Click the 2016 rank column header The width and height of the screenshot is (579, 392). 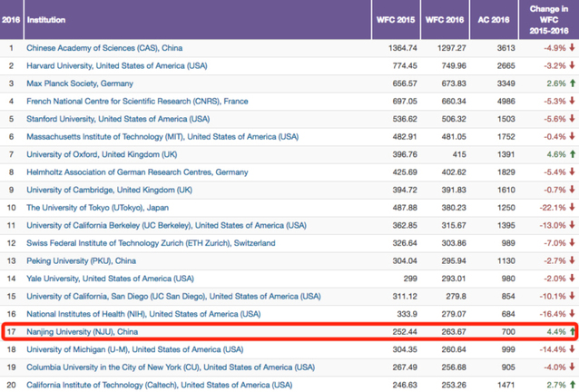[12, 19]
